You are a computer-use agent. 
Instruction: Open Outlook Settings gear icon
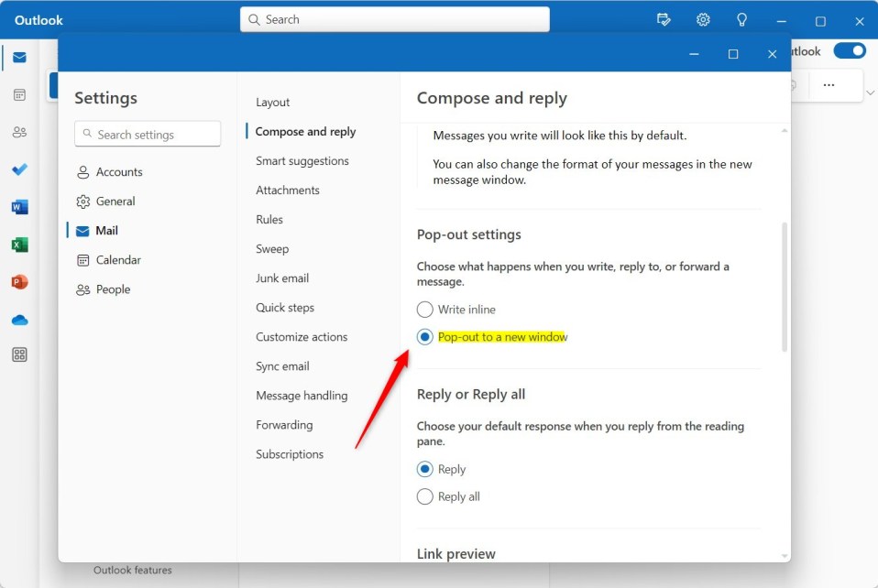(702, 18)
